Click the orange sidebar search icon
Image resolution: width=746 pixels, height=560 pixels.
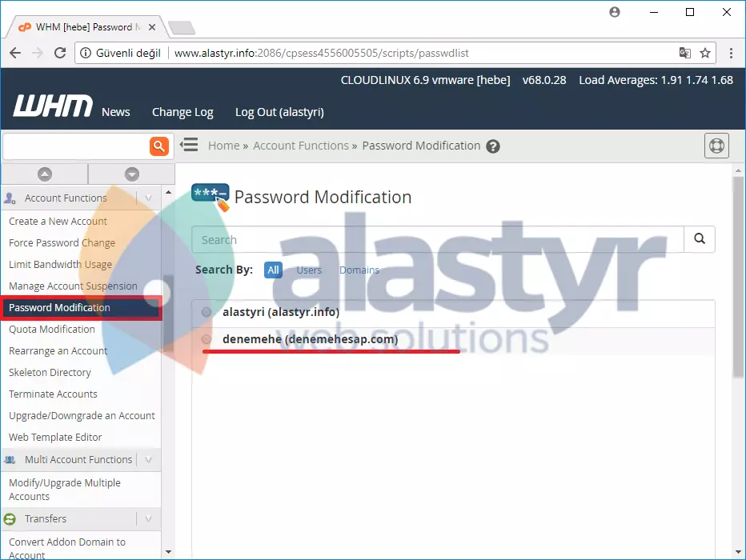(159, 146)
